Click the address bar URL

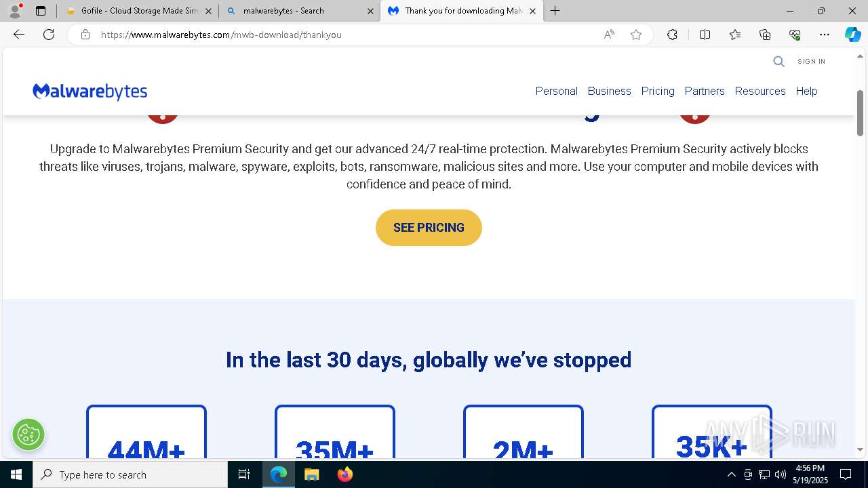coord(221,35)
